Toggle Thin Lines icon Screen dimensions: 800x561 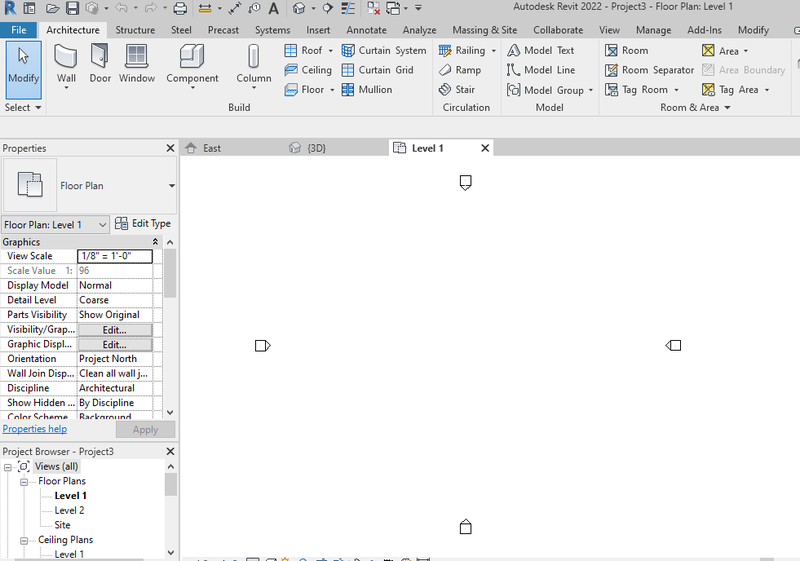click(x=348, y=8)
